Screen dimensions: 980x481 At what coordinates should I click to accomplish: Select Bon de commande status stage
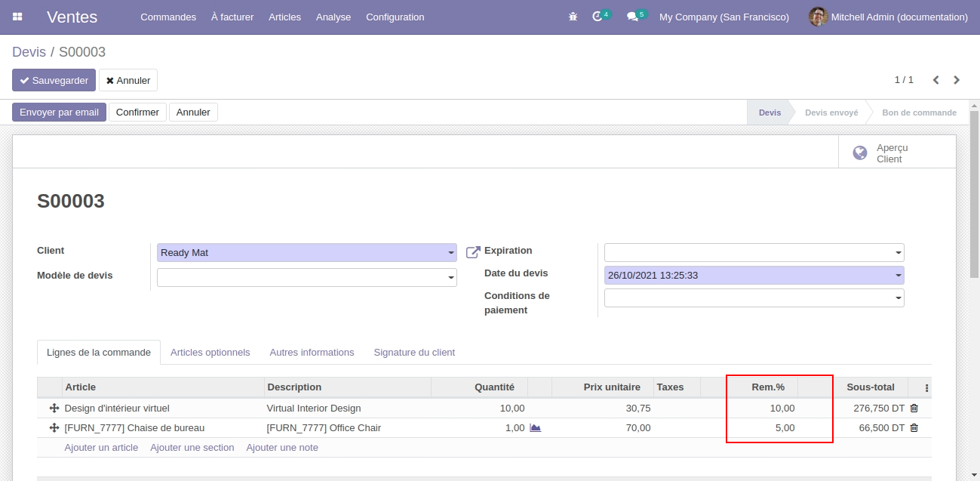[919, 113]
